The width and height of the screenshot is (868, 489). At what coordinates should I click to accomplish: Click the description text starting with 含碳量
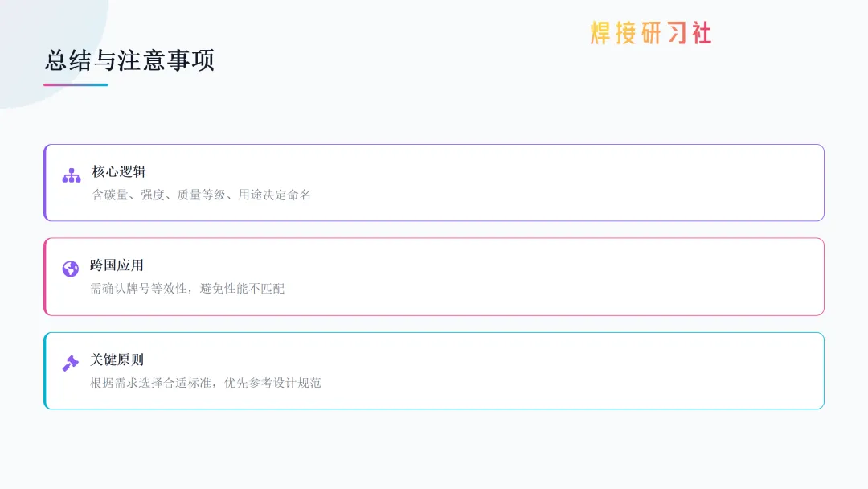tap(201, 195)
